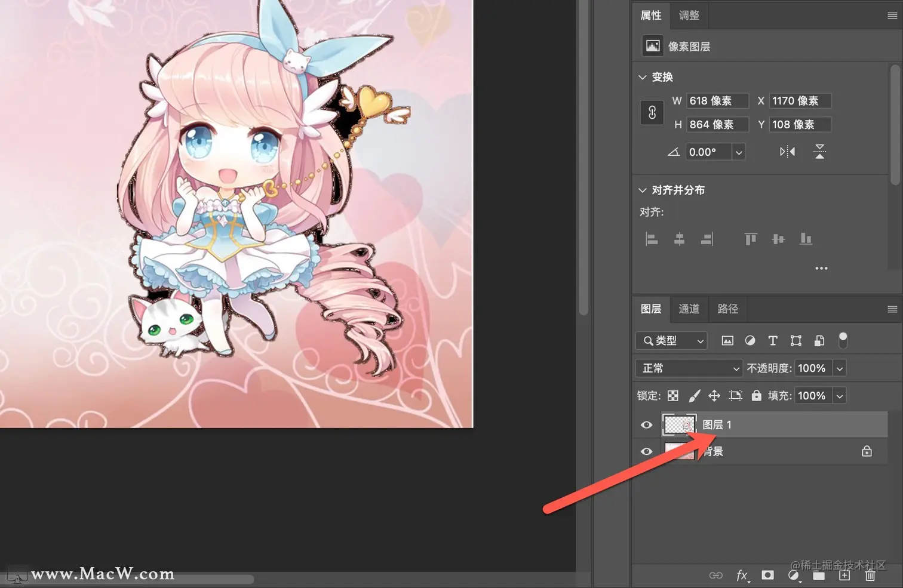The width and height of the screenshot is (903, 588).
Task: Toggle prevent artboard auto-nesting lock
Action: 736,396
